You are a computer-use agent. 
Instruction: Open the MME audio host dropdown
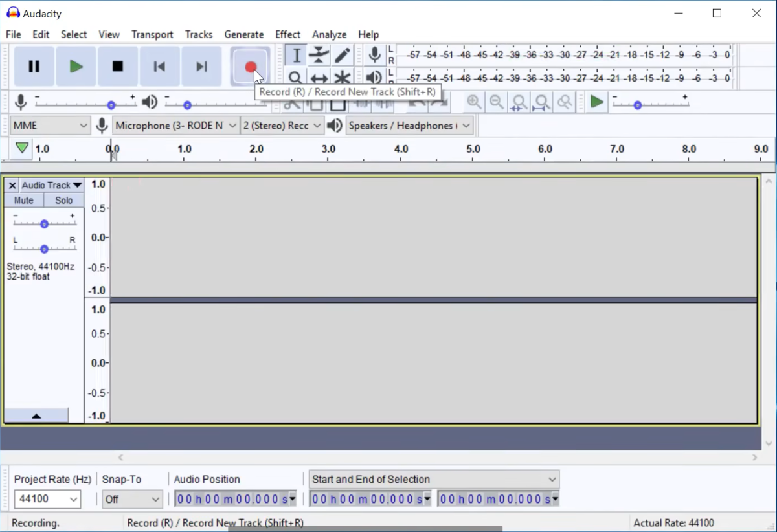pyautogui.click(x=50, y=126)
